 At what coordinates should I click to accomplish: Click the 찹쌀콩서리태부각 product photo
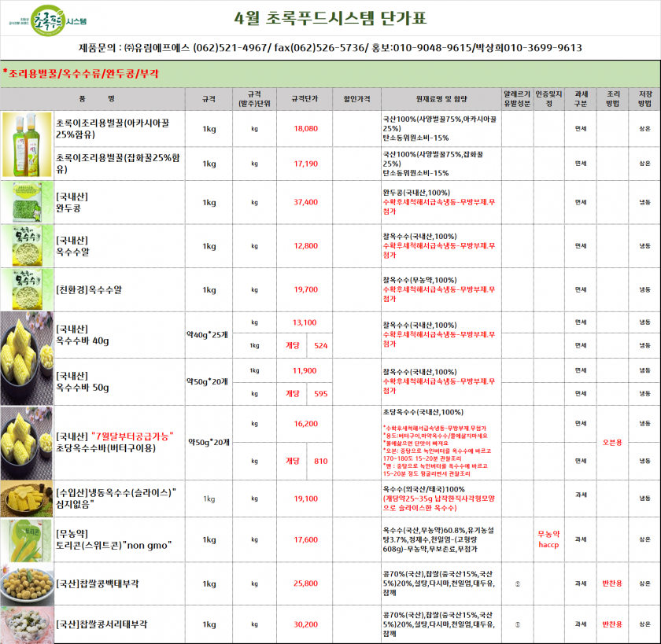26,624
